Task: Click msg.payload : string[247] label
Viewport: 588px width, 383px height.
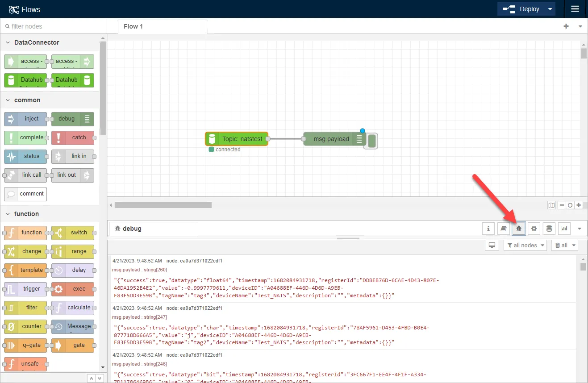Action: tap(139, 317)
